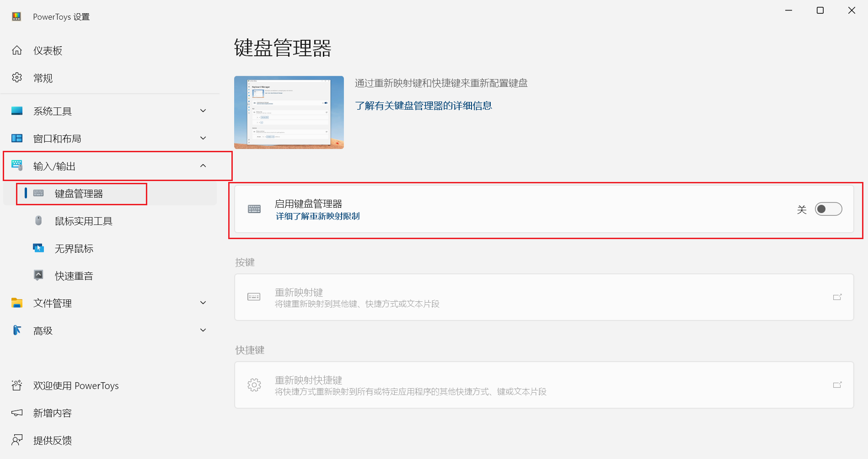Click the 快速重音 icon
868x459 pixels.
38,275
